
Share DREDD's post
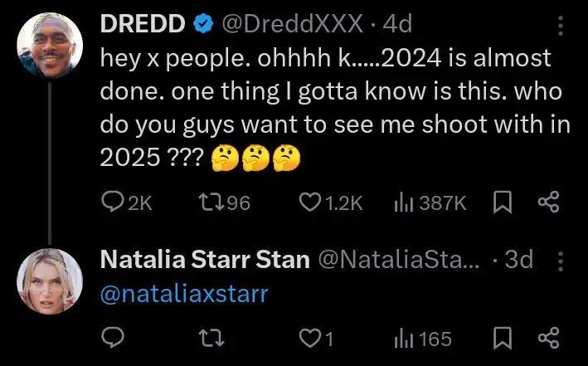click(548, 203)
